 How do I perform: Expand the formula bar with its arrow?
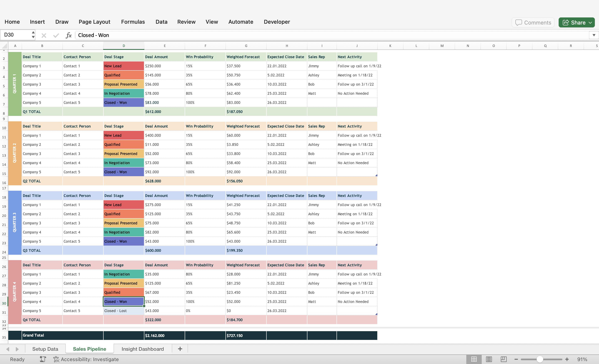[x=593, y=35]
